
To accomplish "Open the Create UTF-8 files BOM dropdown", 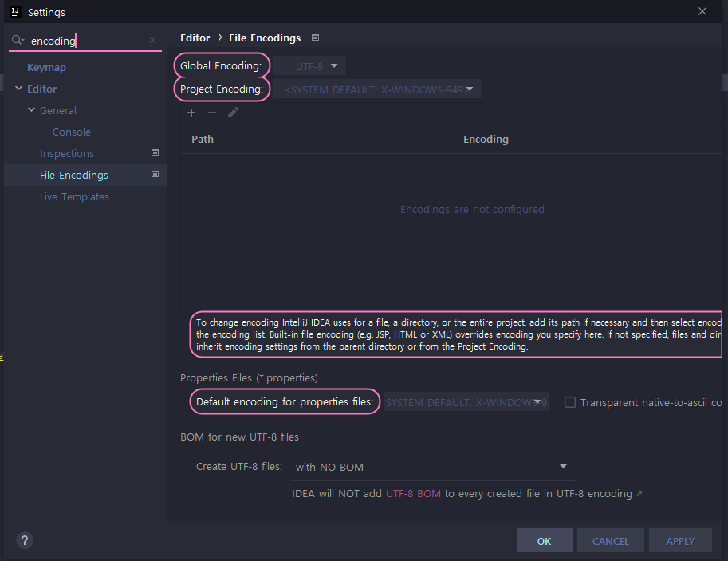I will tap(432, 467).
